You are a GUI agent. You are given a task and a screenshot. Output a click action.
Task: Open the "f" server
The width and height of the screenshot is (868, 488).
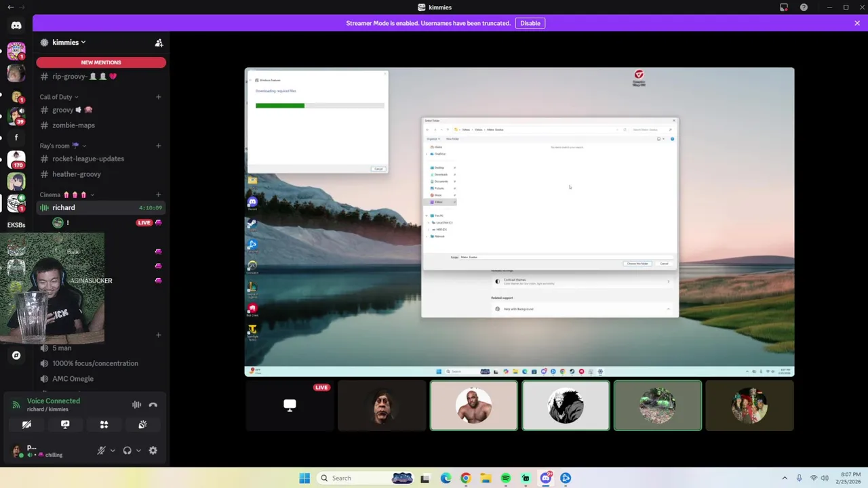pos(16,138)
